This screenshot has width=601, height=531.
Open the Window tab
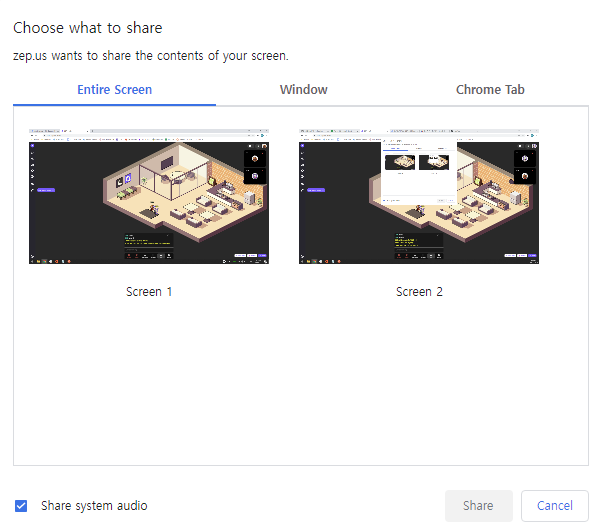click(303, 90)
